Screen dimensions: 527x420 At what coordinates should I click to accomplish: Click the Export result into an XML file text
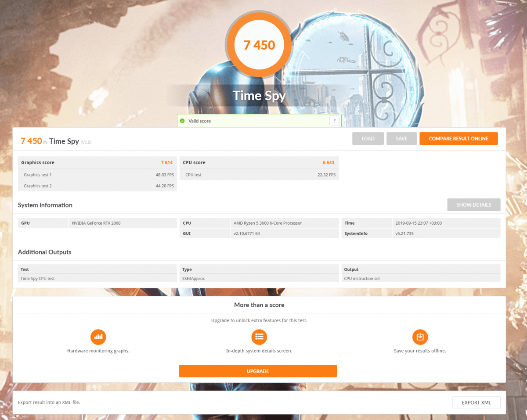tap(49, 402)
